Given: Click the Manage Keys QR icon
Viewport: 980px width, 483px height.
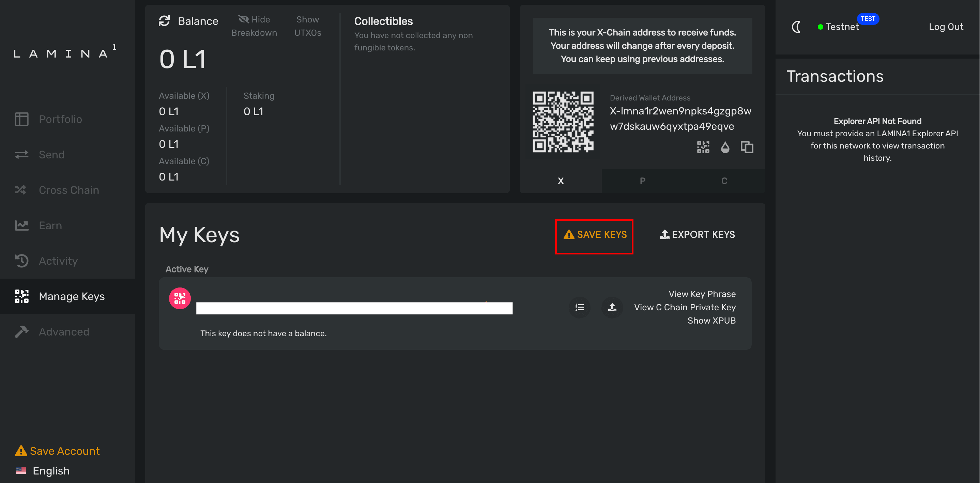Looking at the screenshot, I should pyautogui.click(x=22, y=296).
